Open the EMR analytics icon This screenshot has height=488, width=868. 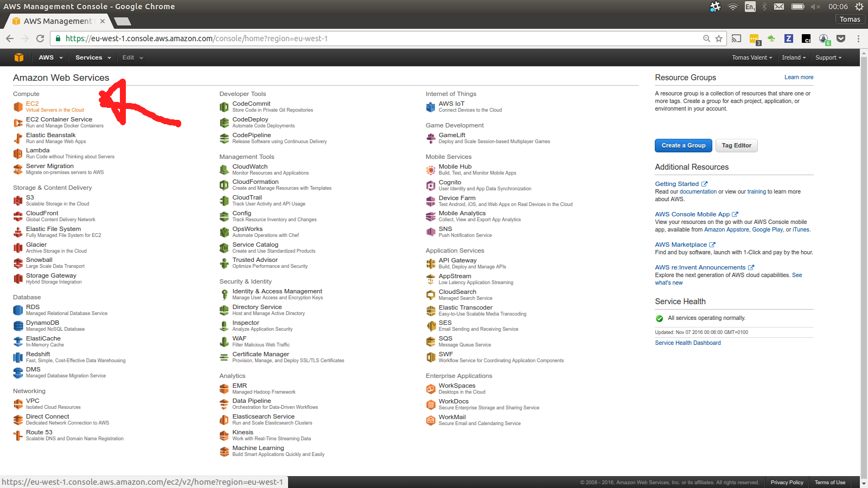click(224, 389)
